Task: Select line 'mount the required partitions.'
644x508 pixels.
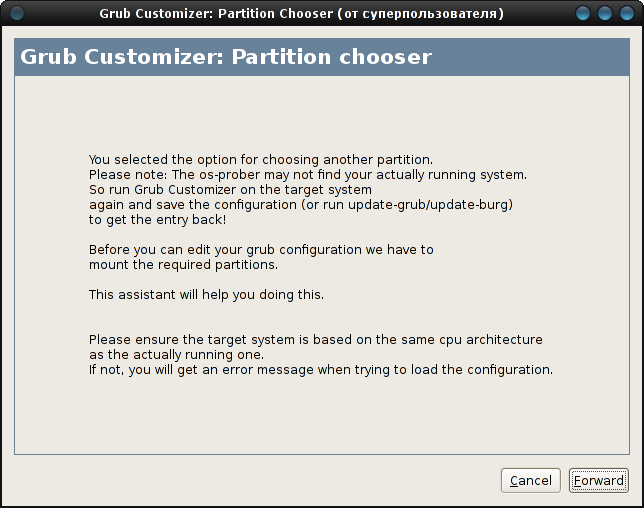Action: click(x=183, y=264)
